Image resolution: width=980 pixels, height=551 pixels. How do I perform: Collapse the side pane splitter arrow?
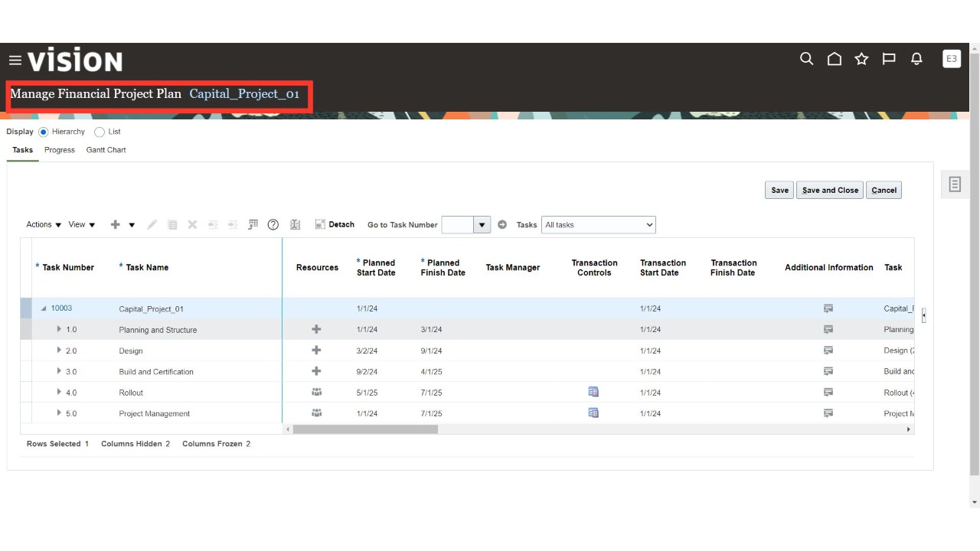[x=923, y=315]
